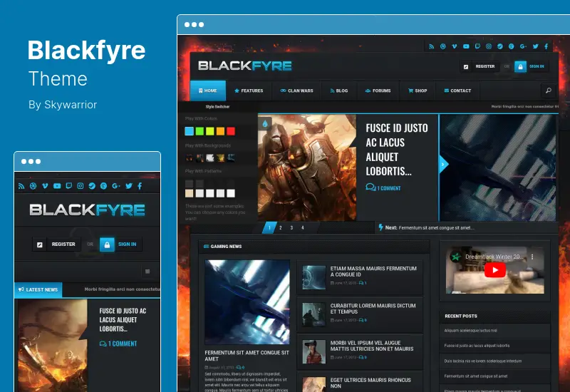Click the search magnifier icon in navbar
Image resolution: width=570 pixels, height=392 pixels.
point(548,91)
